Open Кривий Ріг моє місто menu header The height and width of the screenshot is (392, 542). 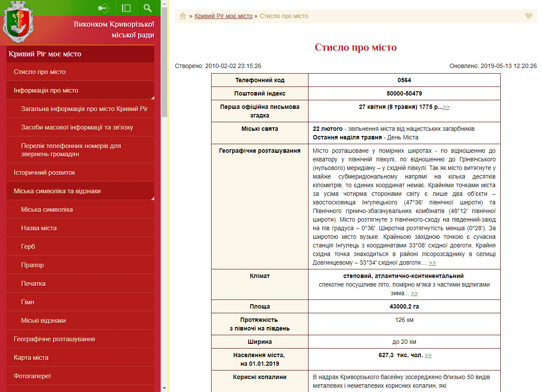click(x=45, y=54)
